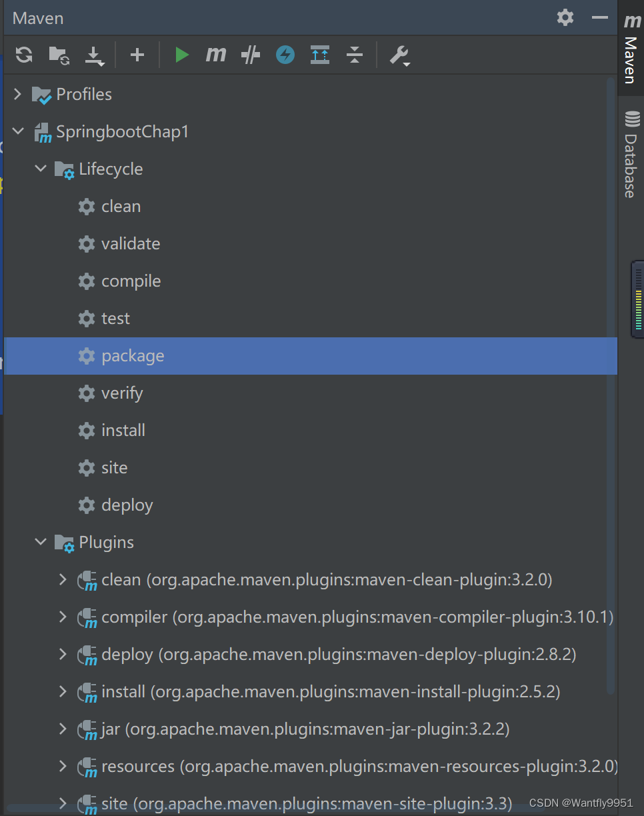Click Generate Sources and Update Folders icon
This screenshot has height=816, width=644.
pos(59,55)
